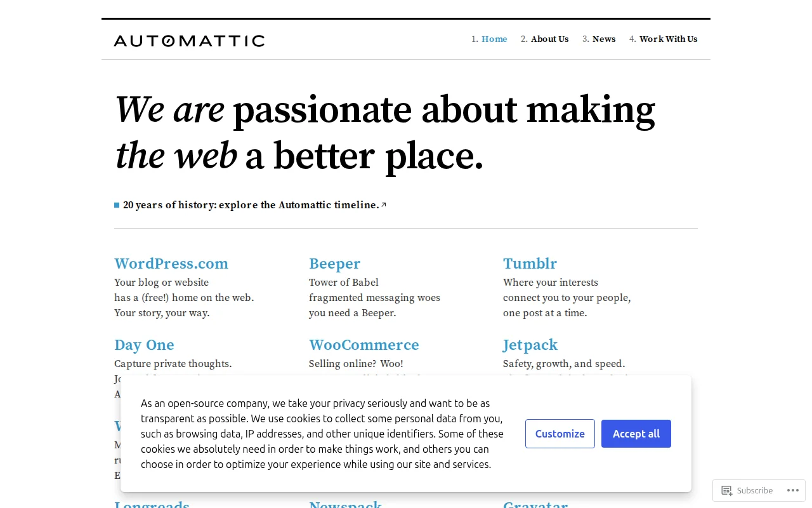
Task: Open the Tumblr link
Action: 530,264
